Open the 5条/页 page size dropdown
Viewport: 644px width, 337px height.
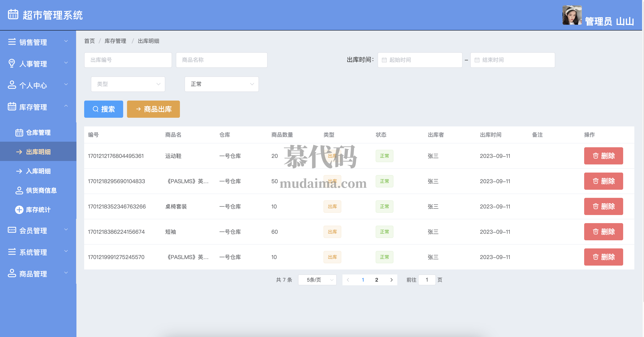(317, 280)
